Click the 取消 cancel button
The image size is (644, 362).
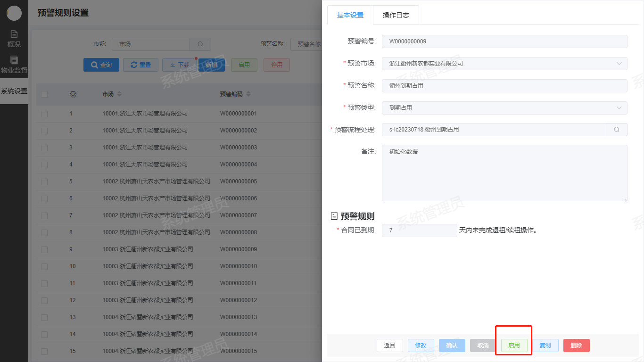[483, 346]
